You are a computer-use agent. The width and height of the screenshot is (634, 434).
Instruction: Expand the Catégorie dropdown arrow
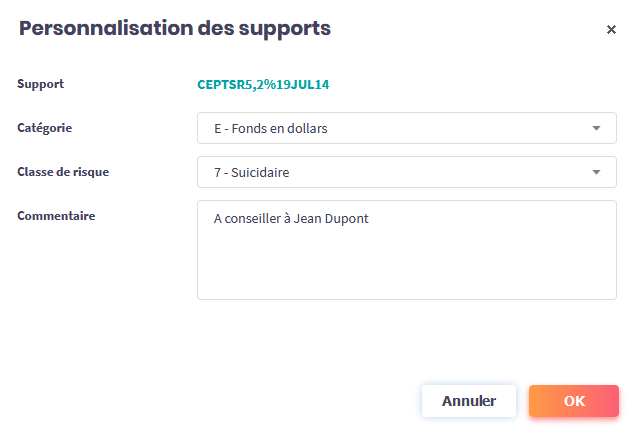pos(597,128)
